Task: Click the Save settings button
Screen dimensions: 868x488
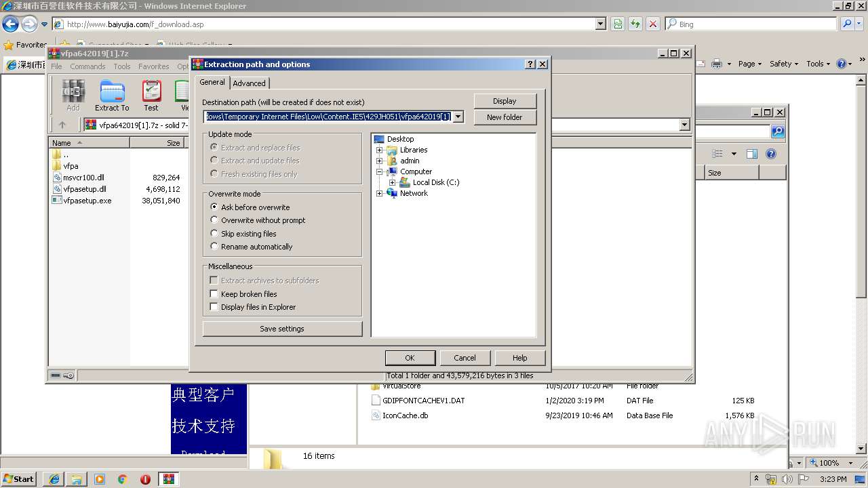Action: pyautogui.click(x=282, y=329)
